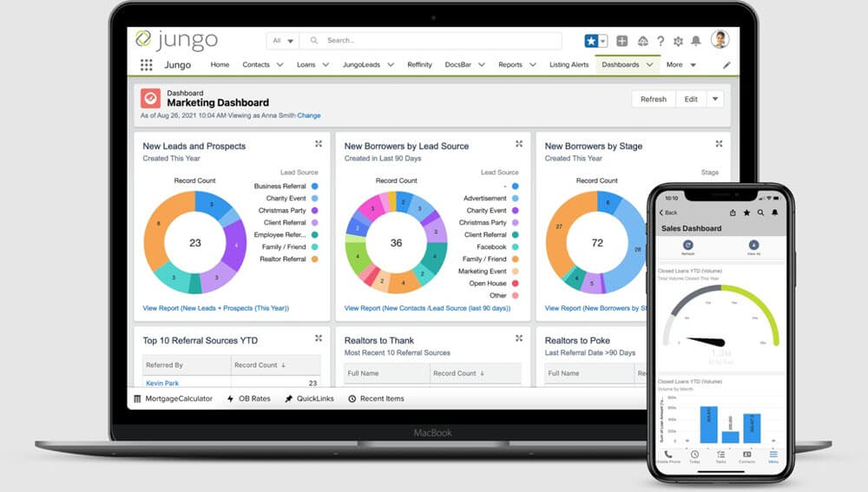
Task: Open the Help question mark icon
Action: (661, 41)
